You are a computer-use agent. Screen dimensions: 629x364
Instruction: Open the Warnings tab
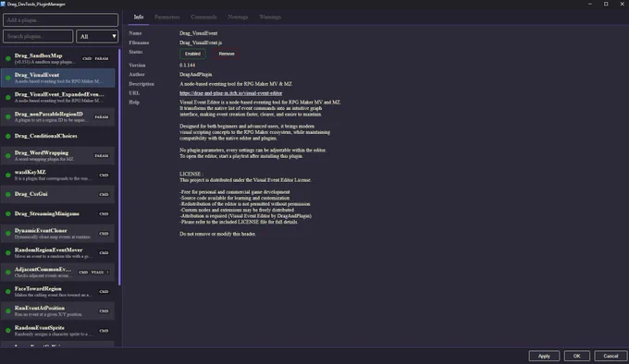click(270, 17)
